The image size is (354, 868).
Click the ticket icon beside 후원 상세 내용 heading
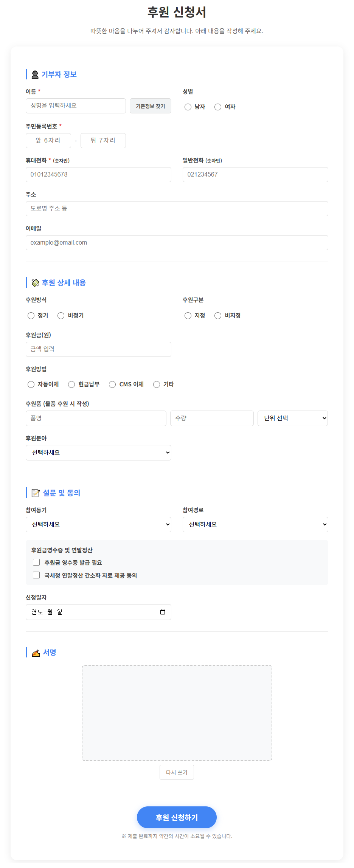coord(35,282)
